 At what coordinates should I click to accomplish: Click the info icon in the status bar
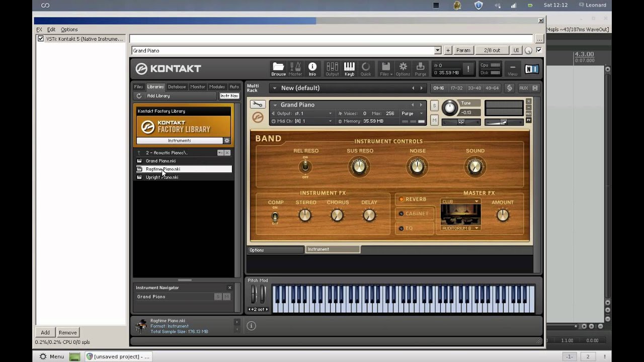click(x=252, y=326)
